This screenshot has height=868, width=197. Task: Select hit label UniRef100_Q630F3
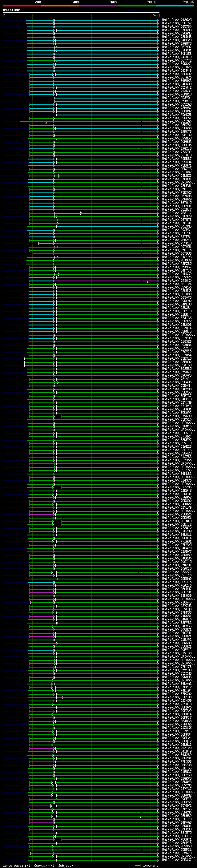point(177,297)
